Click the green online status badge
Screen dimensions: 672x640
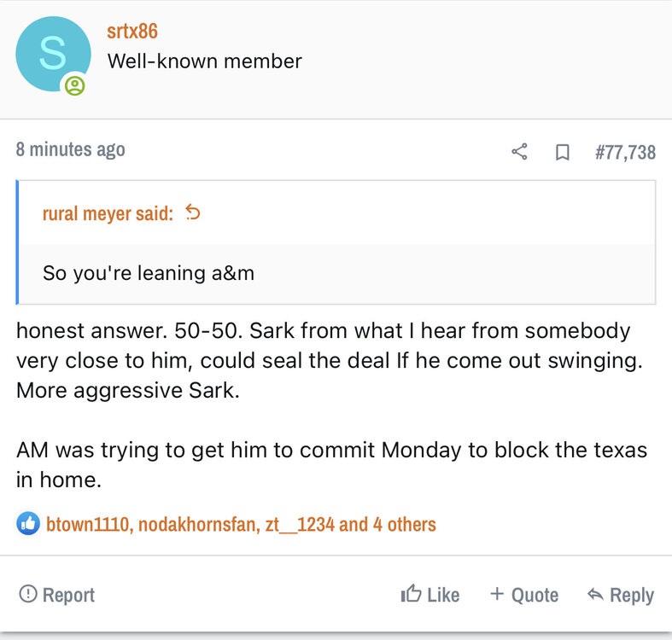pos(75,85)
